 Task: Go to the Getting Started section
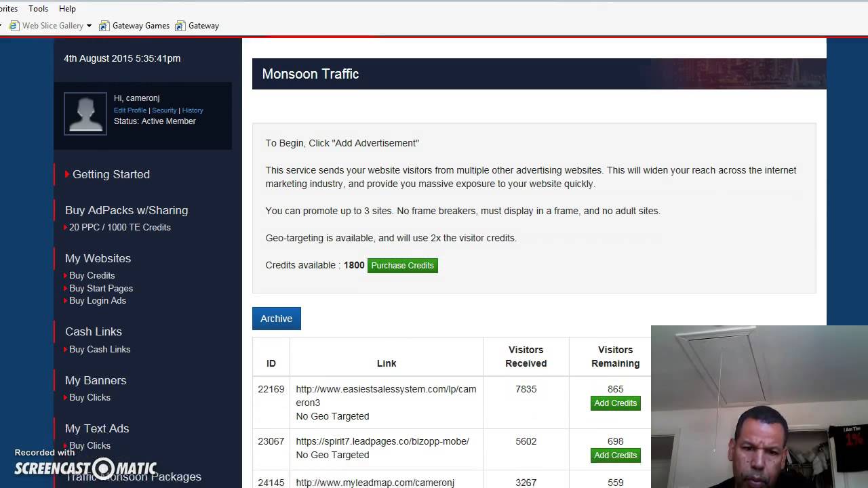[111, 174]
